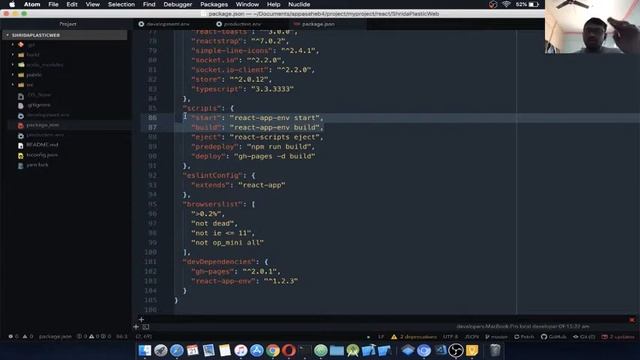Viewport: 640px width, 360px height.
Task: Open the File menu
Action: [x=53, y=4]
